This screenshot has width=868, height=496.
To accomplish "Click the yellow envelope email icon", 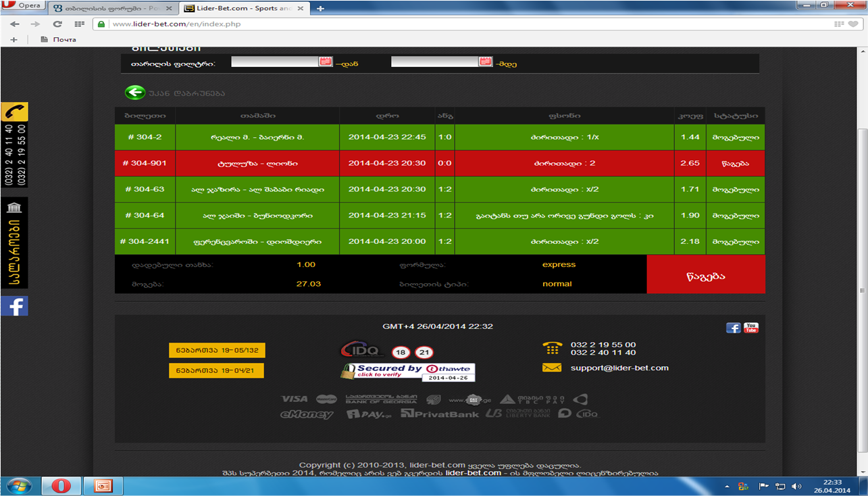I will [552, 368].
